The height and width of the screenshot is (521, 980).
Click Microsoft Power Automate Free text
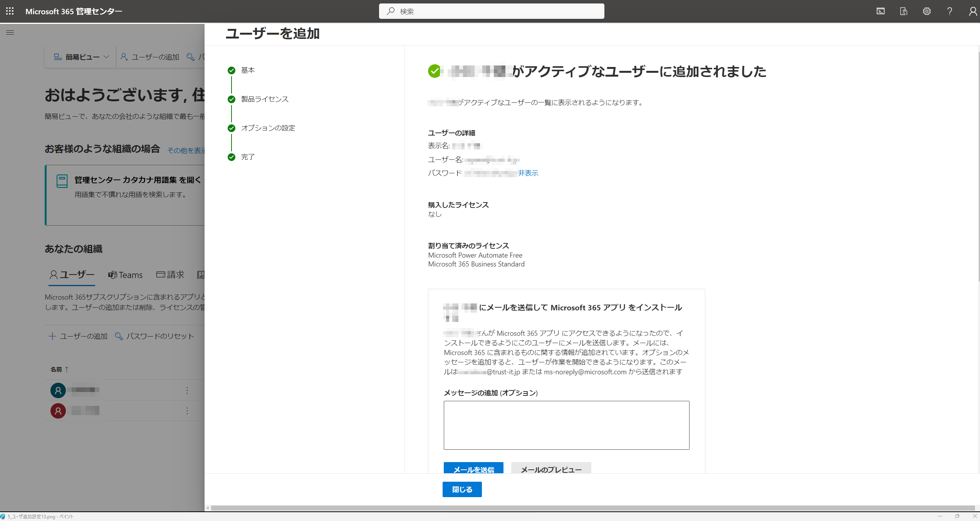point(475,255)
